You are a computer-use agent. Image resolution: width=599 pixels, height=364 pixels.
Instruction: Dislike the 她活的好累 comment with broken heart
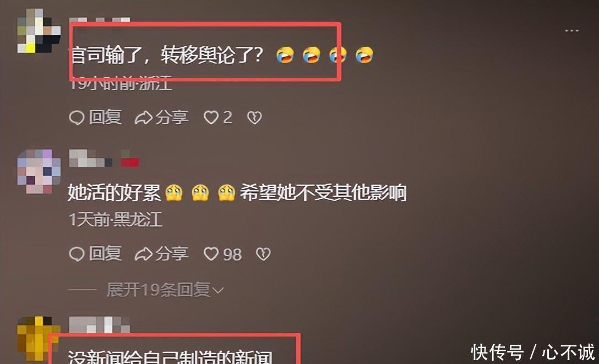tap(263, 254)
